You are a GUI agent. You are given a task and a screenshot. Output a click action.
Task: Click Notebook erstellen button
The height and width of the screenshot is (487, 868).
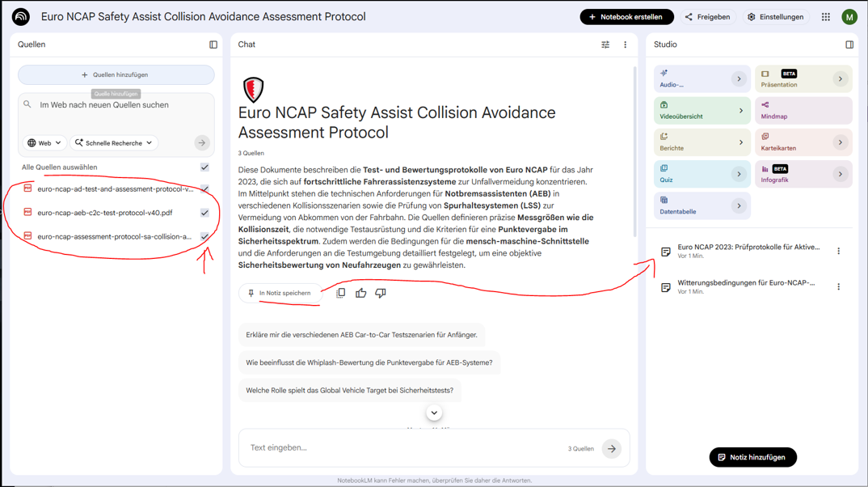coord(626,17)
